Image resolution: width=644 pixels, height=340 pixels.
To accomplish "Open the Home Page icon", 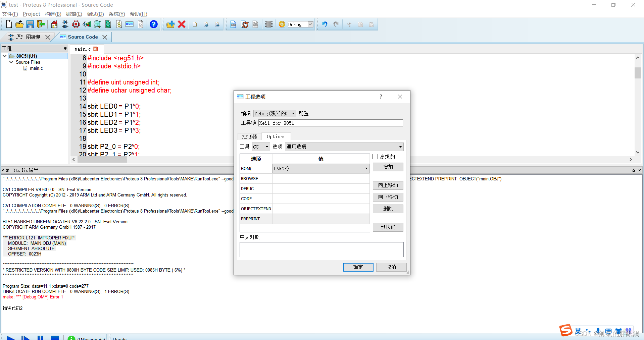I will 54,24.
